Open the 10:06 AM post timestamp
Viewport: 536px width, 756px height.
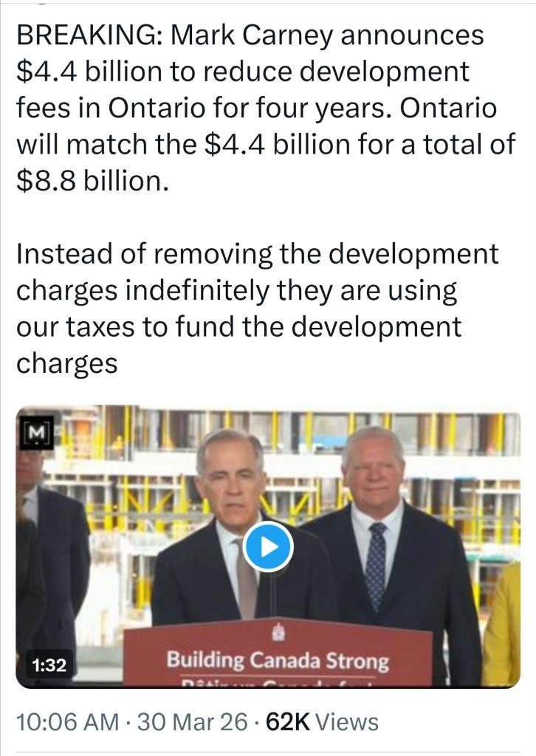[x=67, y=722]
